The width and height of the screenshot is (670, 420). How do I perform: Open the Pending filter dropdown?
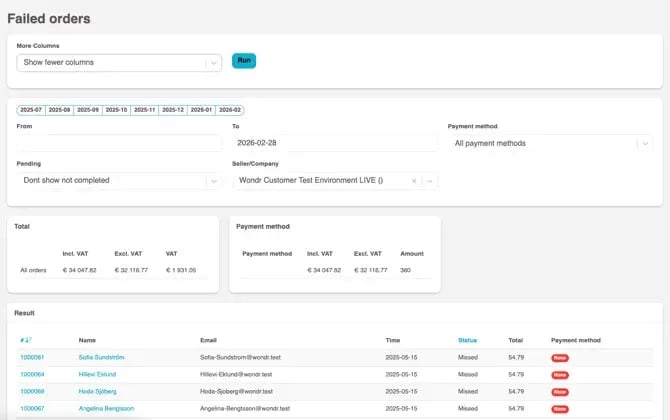pyautogui.click(x=119, y=181)
